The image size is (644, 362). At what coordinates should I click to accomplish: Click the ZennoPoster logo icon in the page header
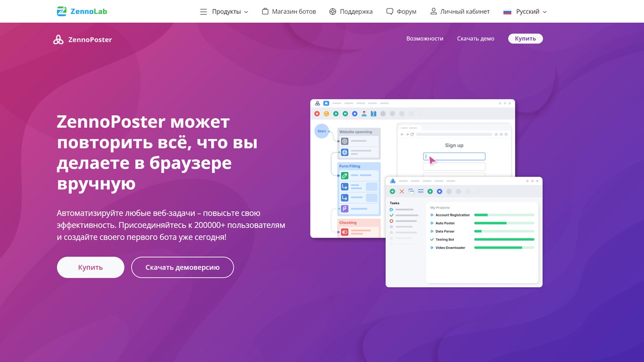[x=58, y=39]
